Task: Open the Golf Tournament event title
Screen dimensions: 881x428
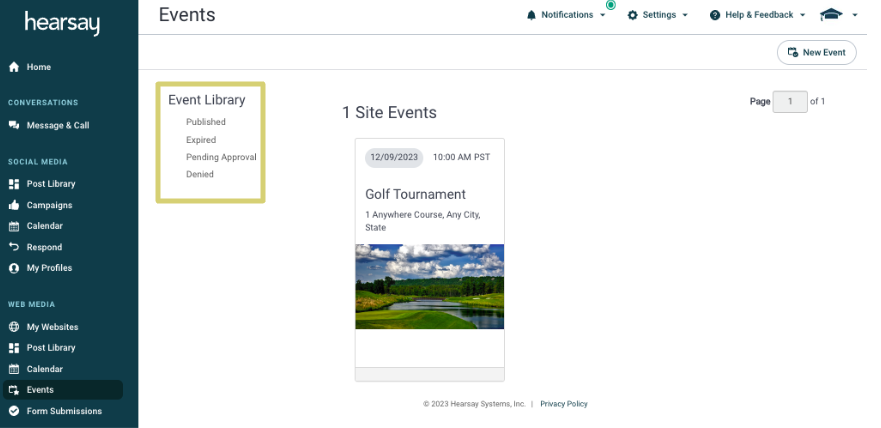Action: click(x=415, y=194)
